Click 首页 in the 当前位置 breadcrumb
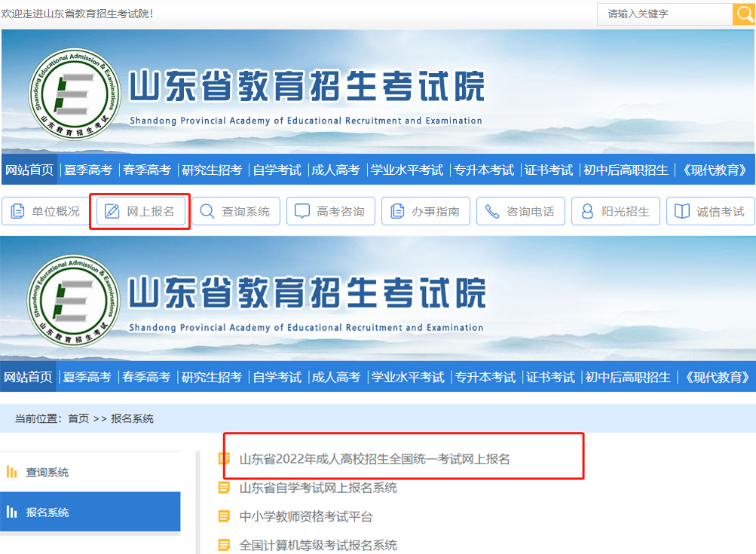Screen dimensions: 756x554 pyautogui.click(x=78, y=418)
